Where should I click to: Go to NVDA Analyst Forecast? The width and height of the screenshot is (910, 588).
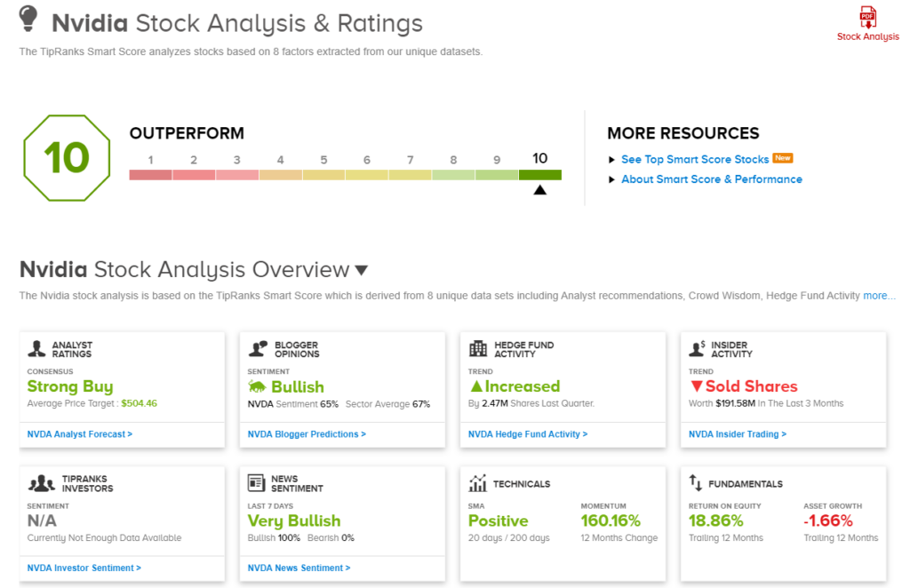[x=80, y=434]
